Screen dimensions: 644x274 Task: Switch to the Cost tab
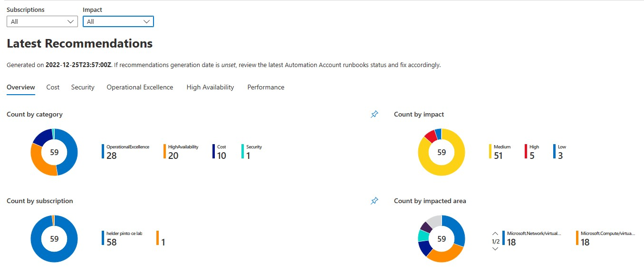click(x=52, y=87)
